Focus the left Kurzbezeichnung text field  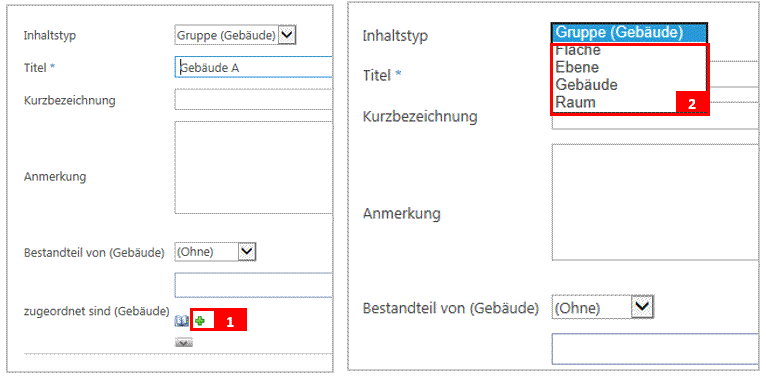click(x=254, y=100)
